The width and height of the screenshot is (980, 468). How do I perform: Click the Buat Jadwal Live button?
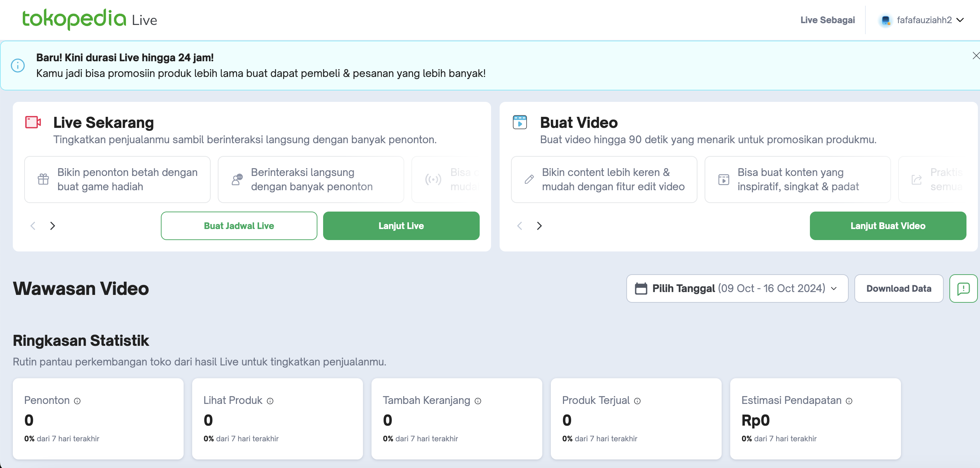(x=238, y=225)
